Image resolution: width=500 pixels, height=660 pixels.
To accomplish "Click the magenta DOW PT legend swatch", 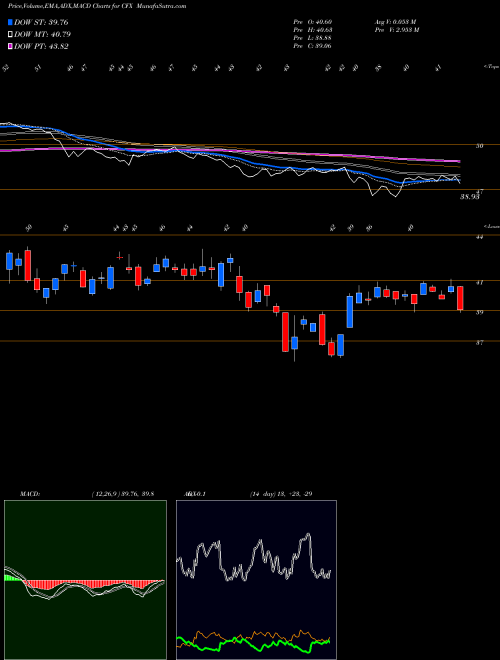I will point(10,46).
